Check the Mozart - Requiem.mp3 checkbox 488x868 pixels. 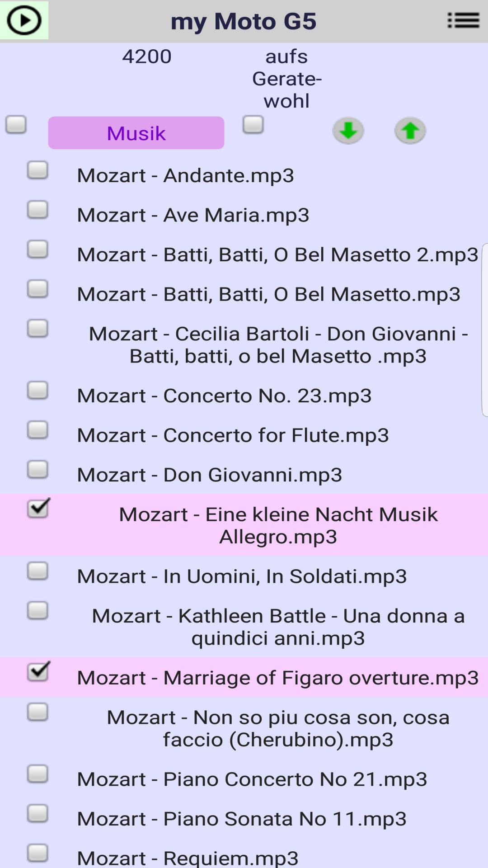[x=38, y=853]
